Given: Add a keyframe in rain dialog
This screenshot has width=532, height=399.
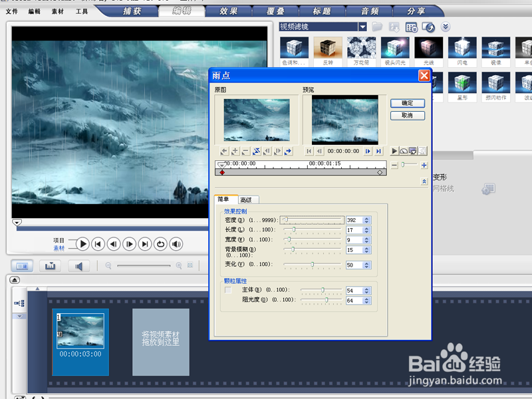Looking at the screenshot, I should pyautogui.click(x=235, y=152).
